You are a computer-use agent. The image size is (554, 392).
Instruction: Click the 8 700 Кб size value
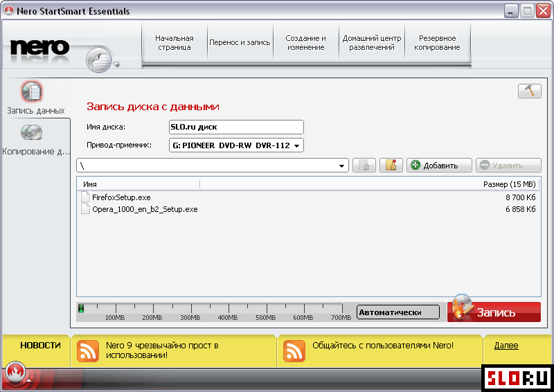pos(521,197)
